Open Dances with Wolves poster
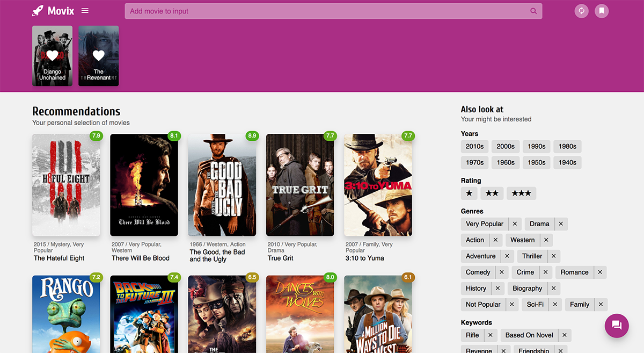The height and width of the screenshot is (353, 644). coord(300,314)
